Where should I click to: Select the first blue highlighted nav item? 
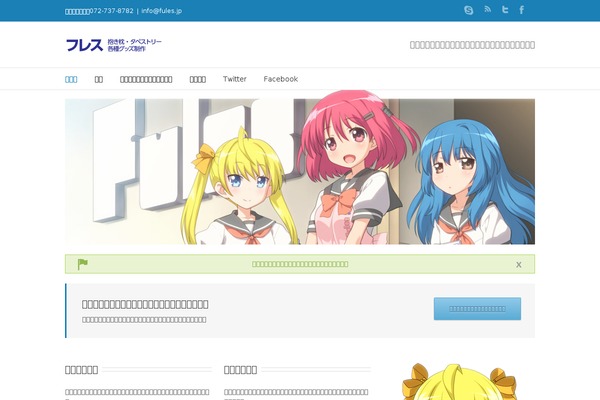click(x=71, y=79)
